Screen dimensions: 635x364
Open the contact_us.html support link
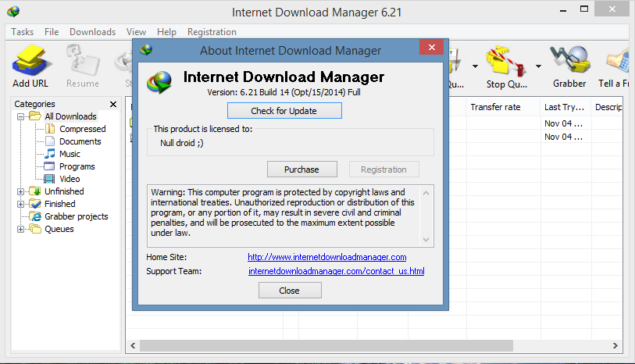coord(336,271)
